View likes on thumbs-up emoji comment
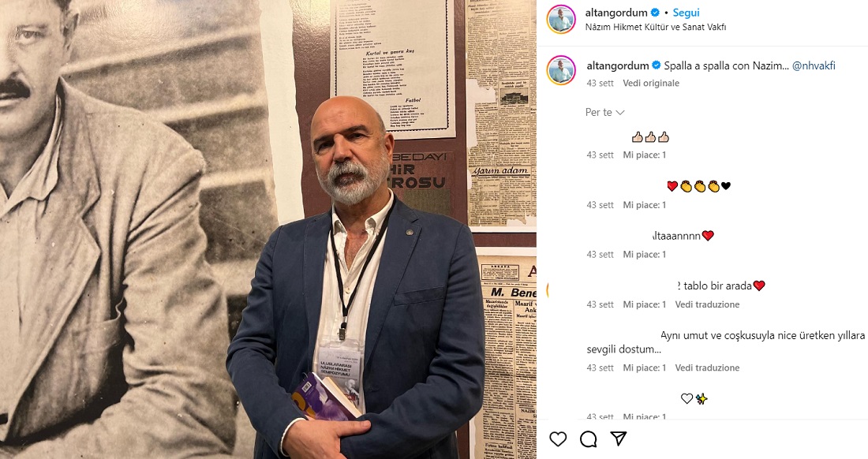Viewport: 868px width, 459px height. (645, 155)
